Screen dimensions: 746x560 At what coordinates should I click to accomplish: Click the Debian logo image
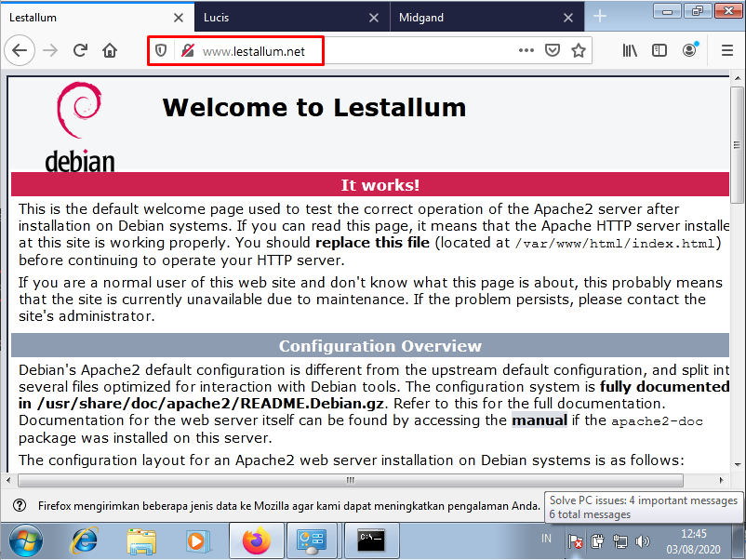click(x=79, y=127)
